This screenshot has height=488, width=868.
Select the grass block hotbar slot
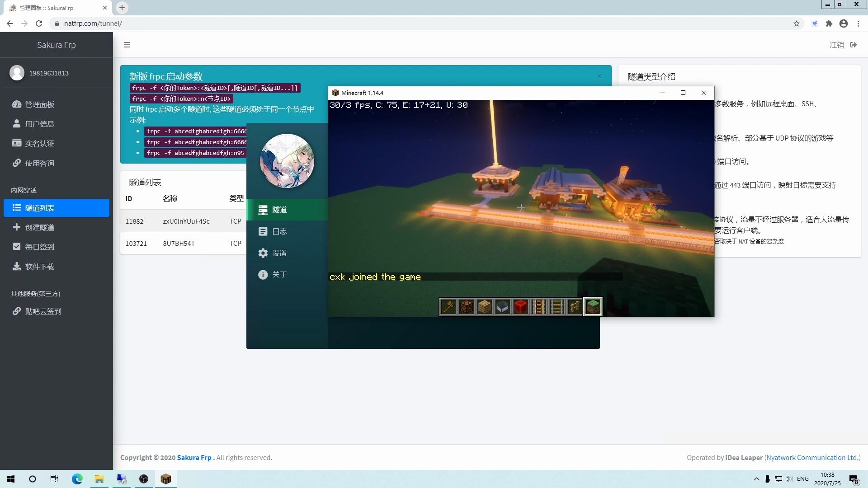pyautogui.click(x=593, y=306)
